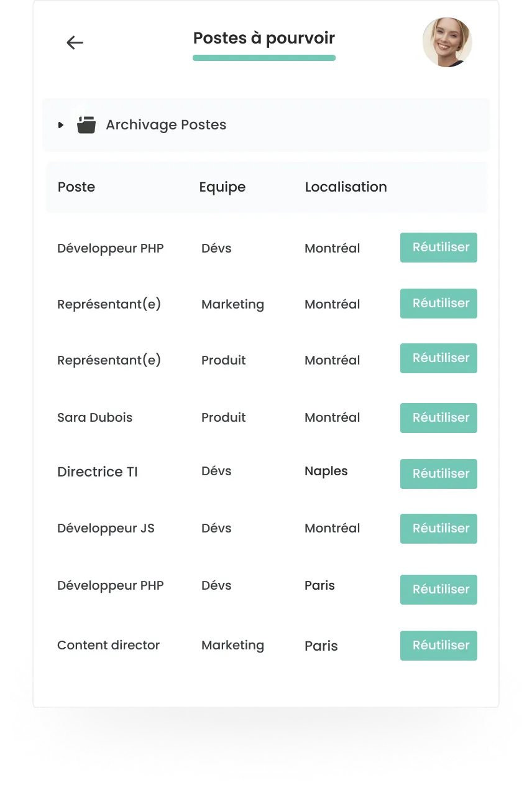This screenshot has height=785, width=532.
Task: Expand the Archivage Postes section triangle
Action: 61,125
